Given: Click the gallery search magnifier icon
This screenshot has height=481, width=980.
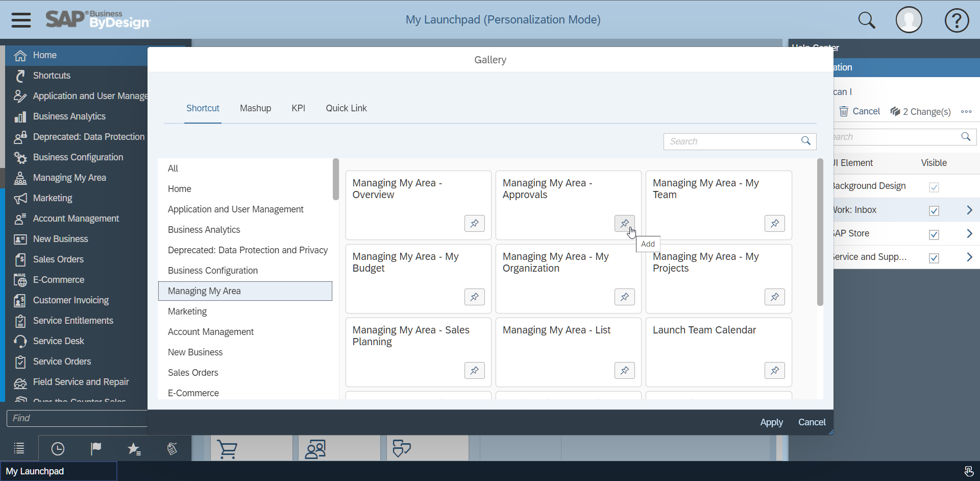Looking at the screenshot, I should point(806,141).
